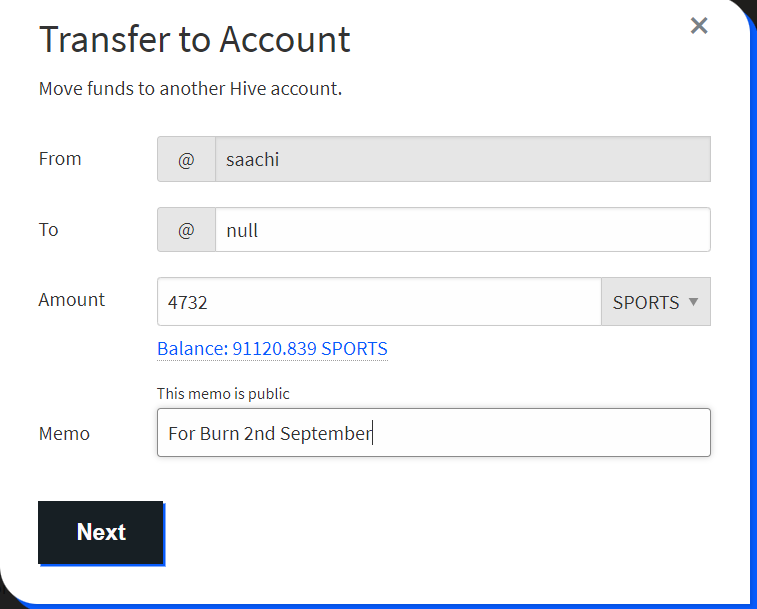Click the Balance: 91120.839 SPORTS link
The height and width of the screenshot is (609, 757).
pos(272,349)
